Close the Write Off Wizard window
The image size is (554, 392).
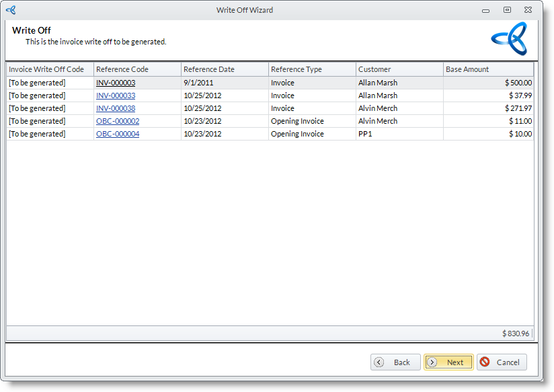pos(528,10)
